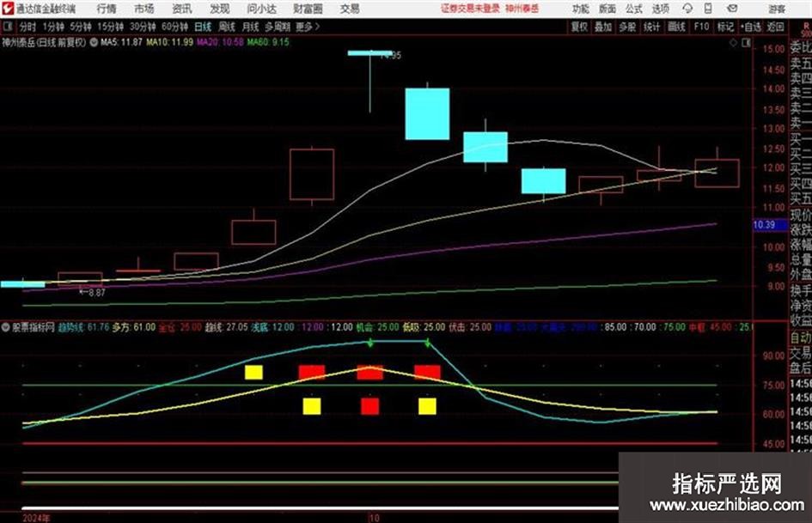The width and height of the screenshot is (812, 523).
Task: Switch to the 月线 monthly tab
Action: (251, 27)
